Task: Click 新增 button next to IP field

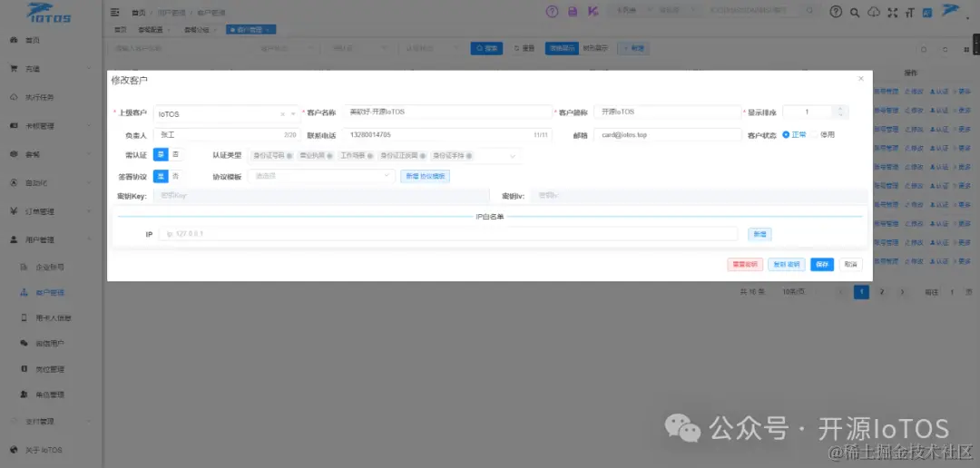Action: 759,234
